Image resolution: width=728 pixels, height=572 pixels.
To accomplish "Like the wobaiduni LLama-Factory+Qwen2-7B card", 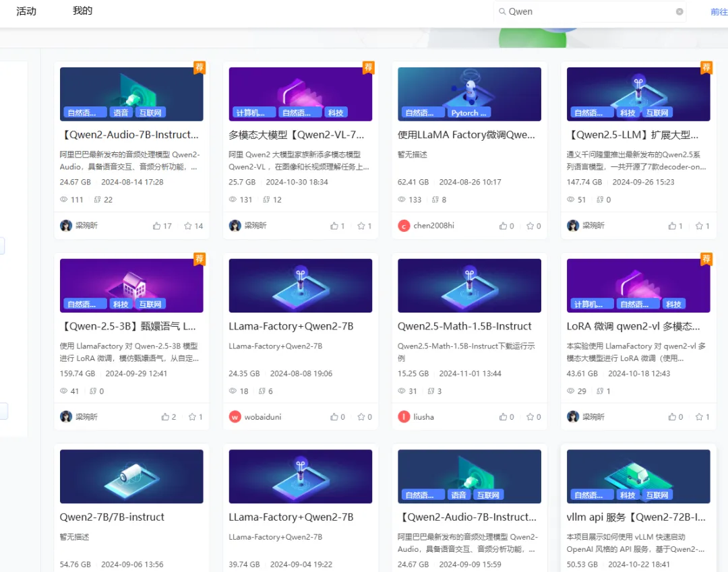I will coord(334,417).
